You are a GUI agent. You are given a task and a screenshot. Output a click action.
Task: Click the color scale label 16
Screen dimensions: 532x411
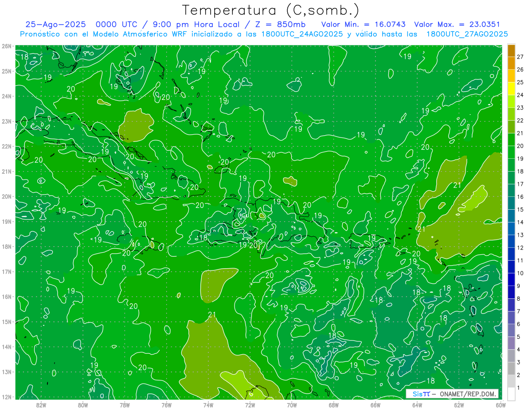520,197
